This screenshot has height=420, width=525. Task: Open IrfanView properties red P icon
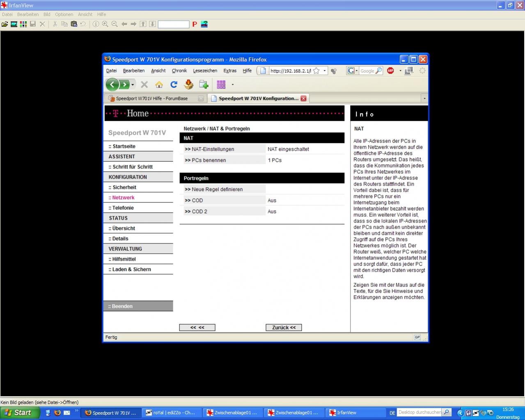(x=195, y=24)
